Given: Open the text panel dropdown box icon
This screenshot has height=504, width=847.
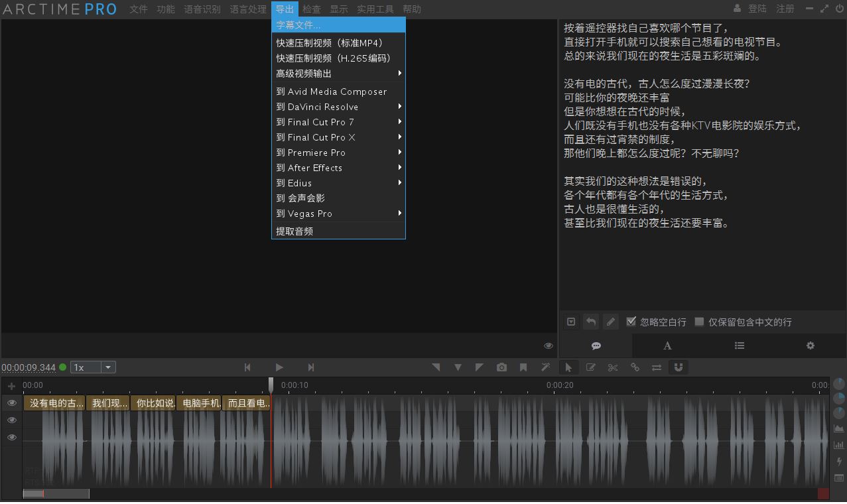Looking at the screenshot, I should (x=570, y=322).
